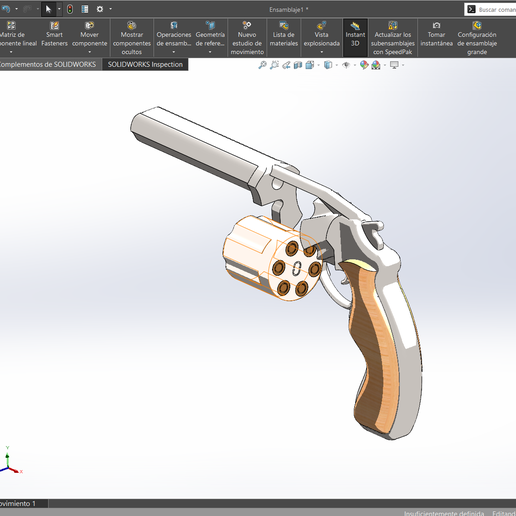516x516 pixels.
Task: Click the Previous view icon
Action: (x=286, y=65)
